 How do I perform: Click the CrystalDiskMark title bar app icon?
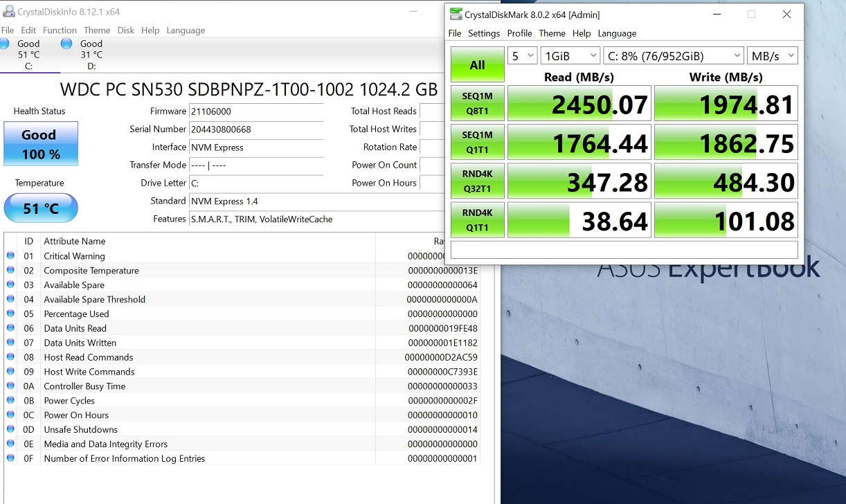(456, 15)
